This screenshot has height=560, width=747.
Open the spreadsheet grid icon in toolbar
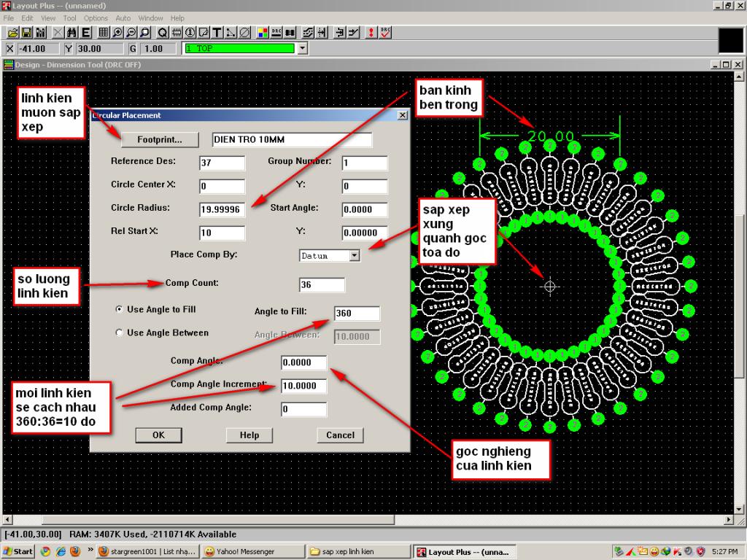point(104,33)
